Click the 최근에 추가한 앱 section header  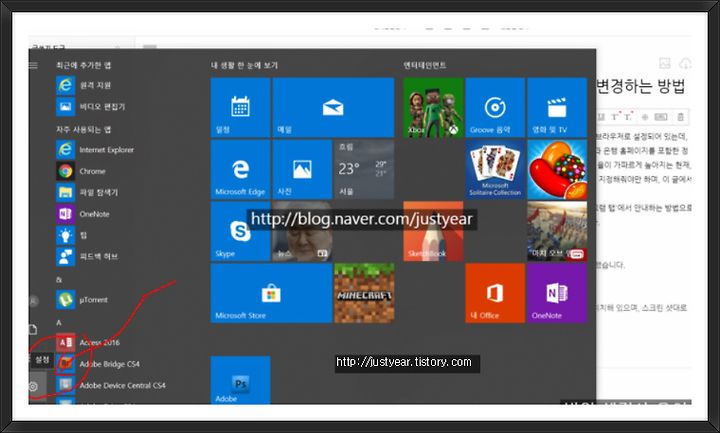pos(84,65)
